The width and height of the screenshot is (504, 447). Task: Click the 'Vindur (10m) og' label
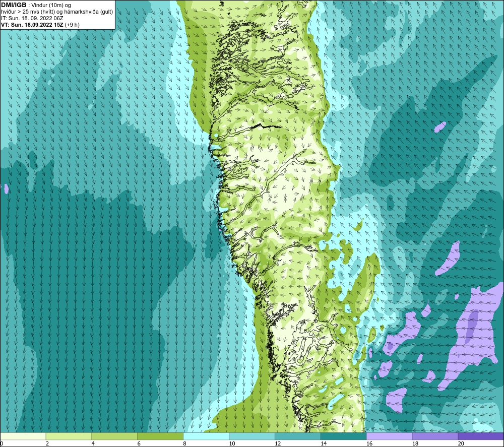pos(51,5)
